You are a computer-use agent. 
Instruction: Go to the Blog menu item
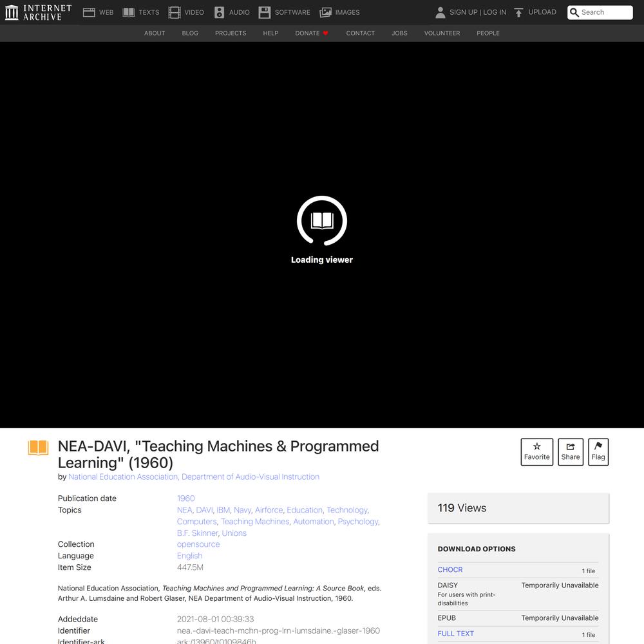click(x=190, y=33)
